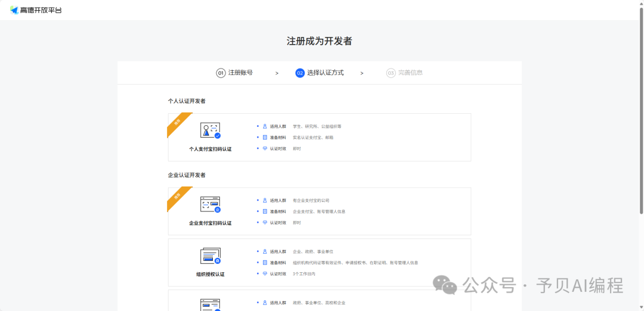Image resolution: width=644 pixels, height=311 pixels.
Task: Click the 高德开放平台 logo
Action: 36,10
